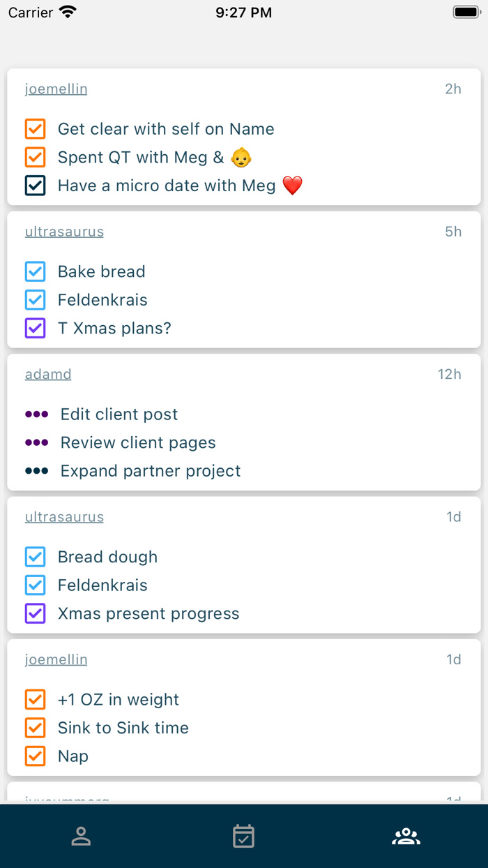The width and height of the screenshot is (488, 868).
Task: Toggle the Get clear with self on Name checkbox
Action: (35, 129)
